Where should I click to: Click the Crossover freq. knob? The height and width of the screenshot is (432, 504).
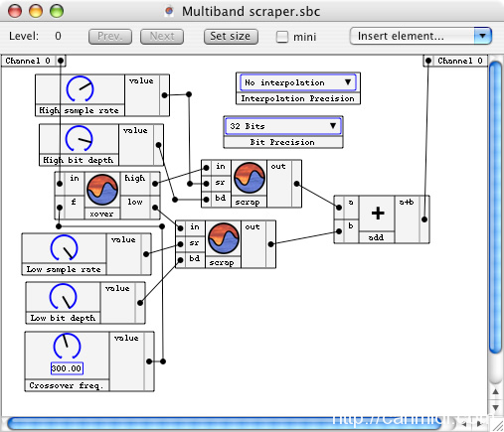click(x=67, y=347)
